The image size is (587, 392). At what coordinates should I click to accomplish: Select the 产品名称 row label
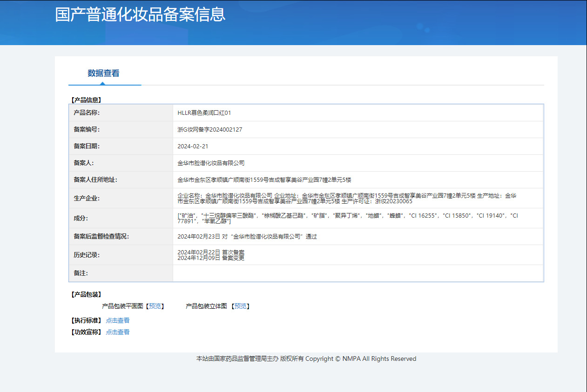87,113
